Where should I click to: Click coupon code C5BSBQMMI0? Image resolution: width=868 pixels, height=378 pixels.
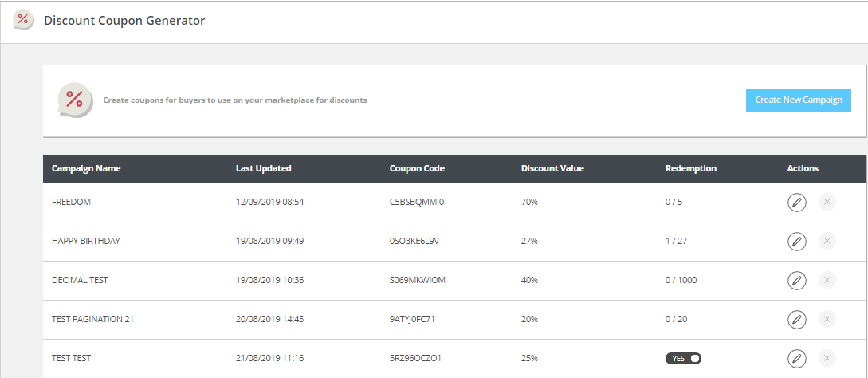coord(417,203)
